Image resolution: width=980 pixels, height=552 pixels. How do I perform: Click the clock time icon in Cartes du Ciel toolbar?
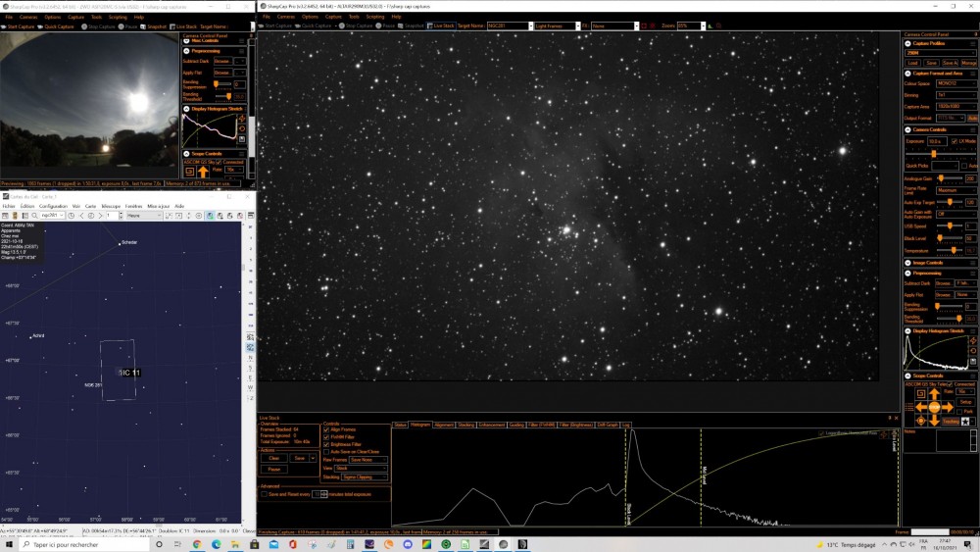point(72,216)
